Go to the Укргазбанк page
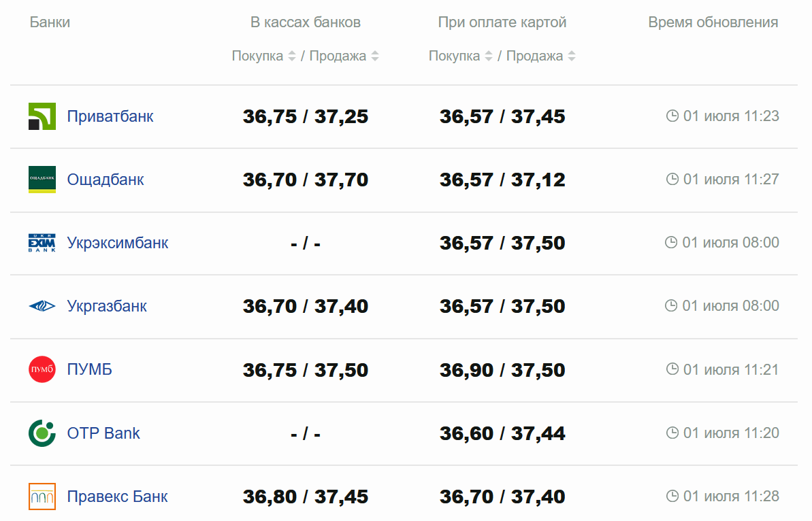The width and height of the screenshot is (812, 521). point(107,306)
